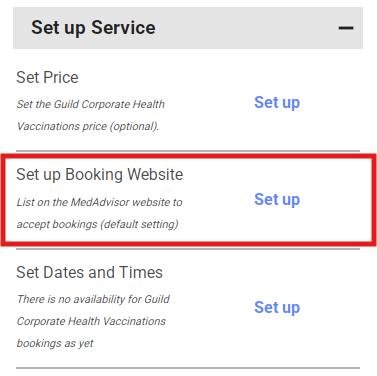377x376 pixels.
Task: Click the 'List on the MedAdvisor website' description
Action: pos(99,213)
